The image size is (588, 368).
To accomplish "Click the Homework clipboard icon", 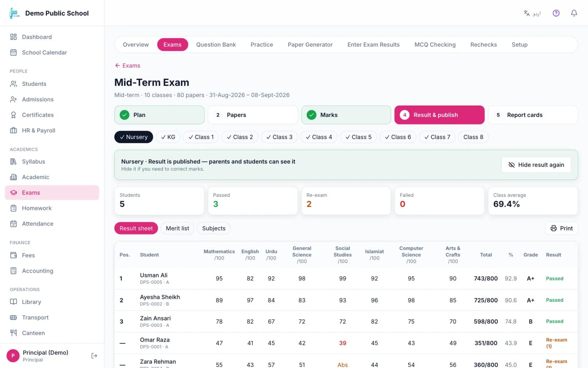I will pos(14,208).
